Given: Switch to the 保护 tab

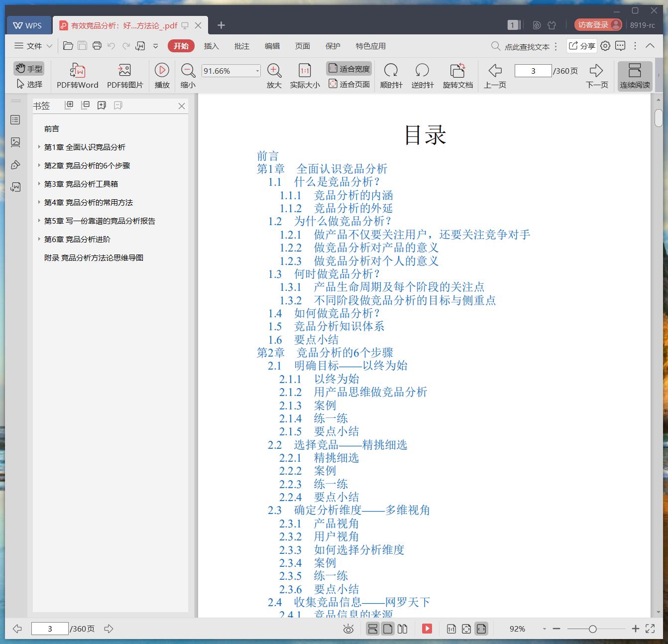Looking at the screenshot, I should coord(333,46).
